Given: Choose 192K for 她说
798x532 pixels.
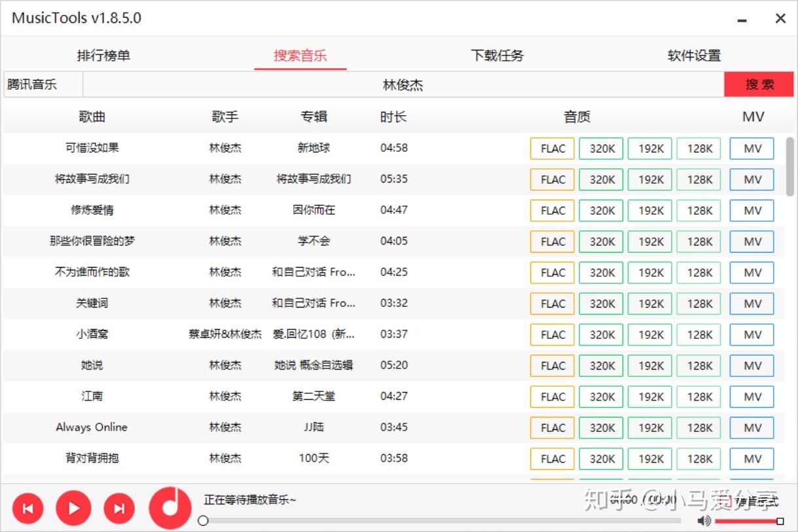Looking at the screenshot, I should pos(650,366).
